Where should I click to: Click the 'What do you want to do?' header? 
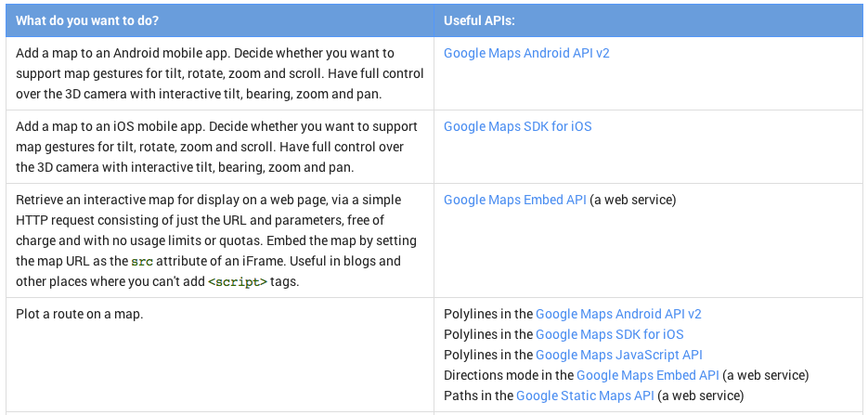[87, 21]
